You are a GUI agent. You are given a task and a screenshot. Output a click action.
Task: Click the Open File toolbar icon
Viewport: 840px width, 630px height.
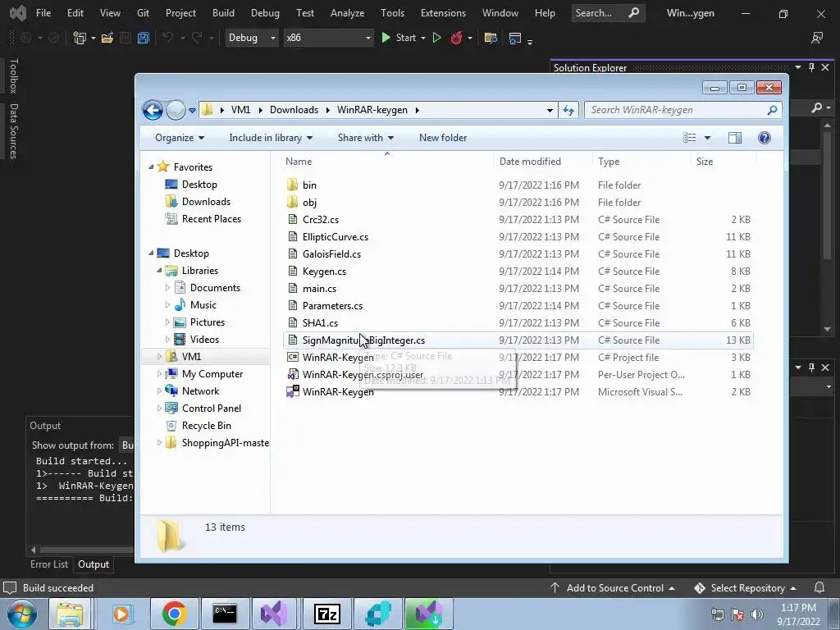[107, 38]
